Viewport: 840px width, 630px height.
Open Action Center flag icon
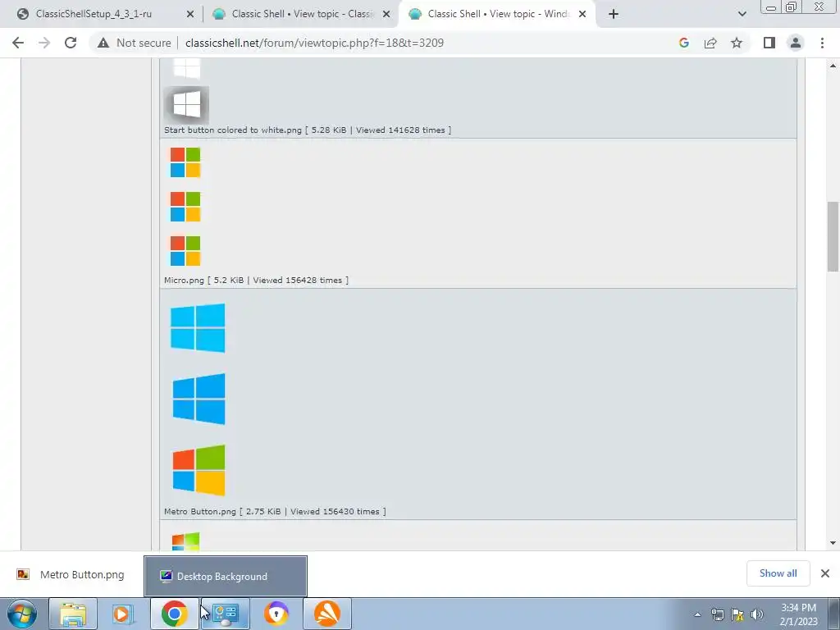click(x=737, y=614)
